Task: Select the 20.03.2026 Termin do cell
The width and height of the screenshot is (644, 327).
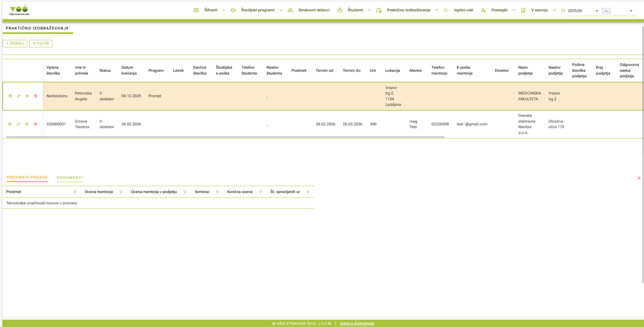Action: 352,124
